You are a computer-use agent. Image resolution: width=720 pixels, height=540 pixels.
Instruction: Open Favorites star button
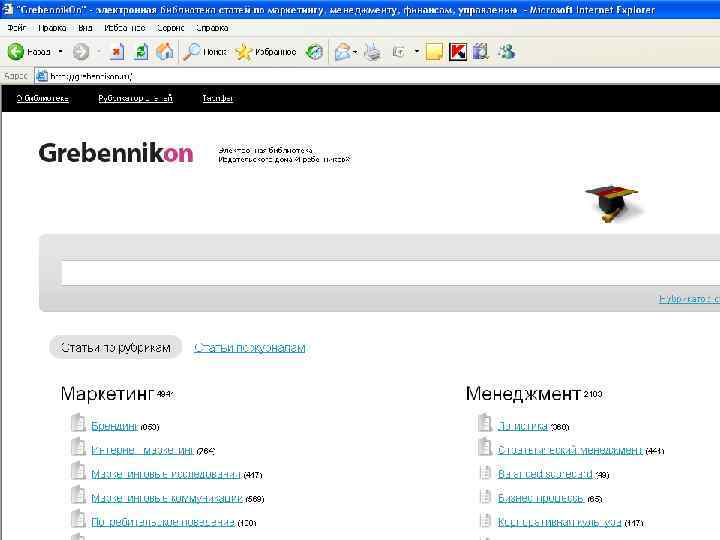tap(265, 52)
